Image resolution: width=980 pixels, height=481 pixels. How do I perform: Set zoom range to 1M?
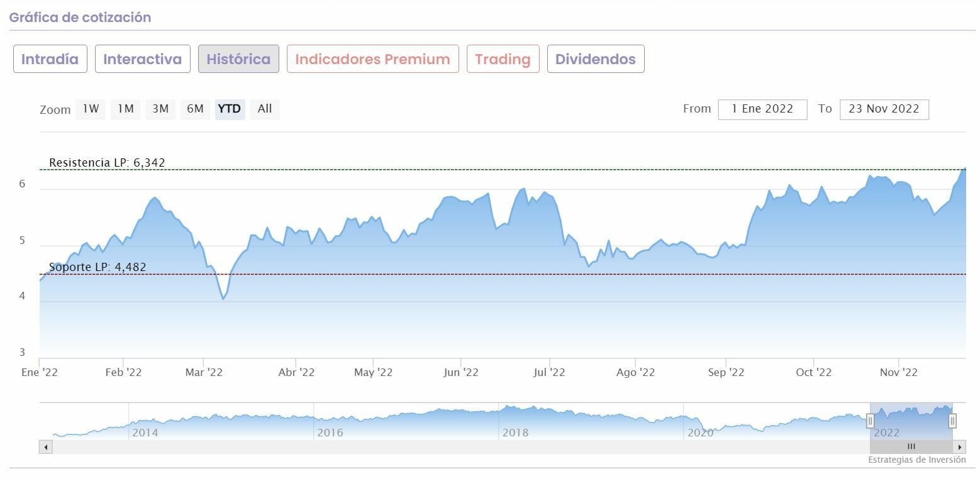126,109
